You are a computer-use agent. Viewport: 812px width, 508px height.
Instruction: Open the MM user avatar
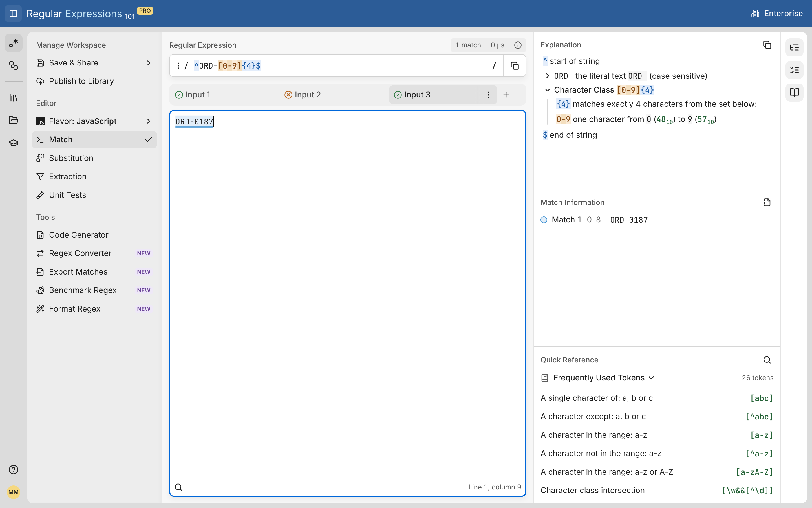[x=14, y=492]
